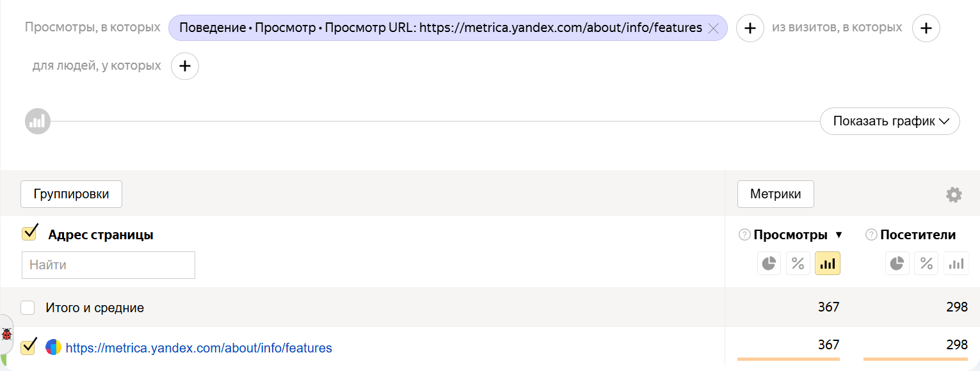
Task: Show Просмотры as percentages
Action: 798,264
